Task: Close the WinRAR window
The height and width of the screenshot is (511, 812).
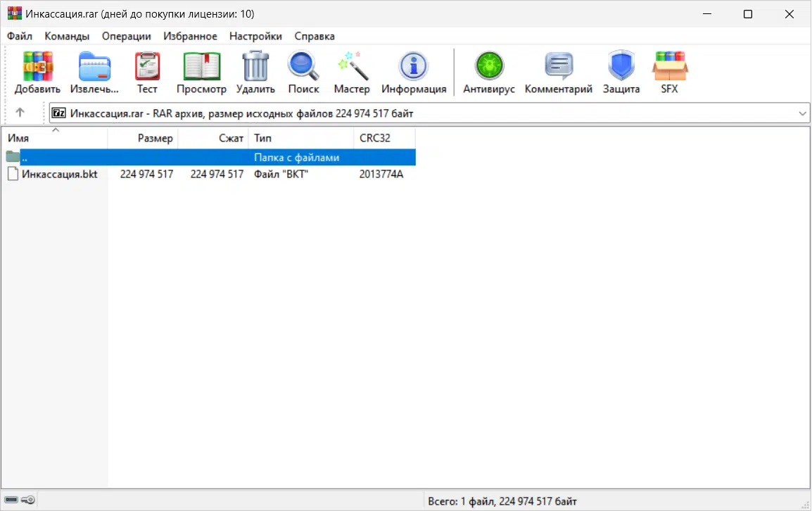Action: (x=789, y=14)
